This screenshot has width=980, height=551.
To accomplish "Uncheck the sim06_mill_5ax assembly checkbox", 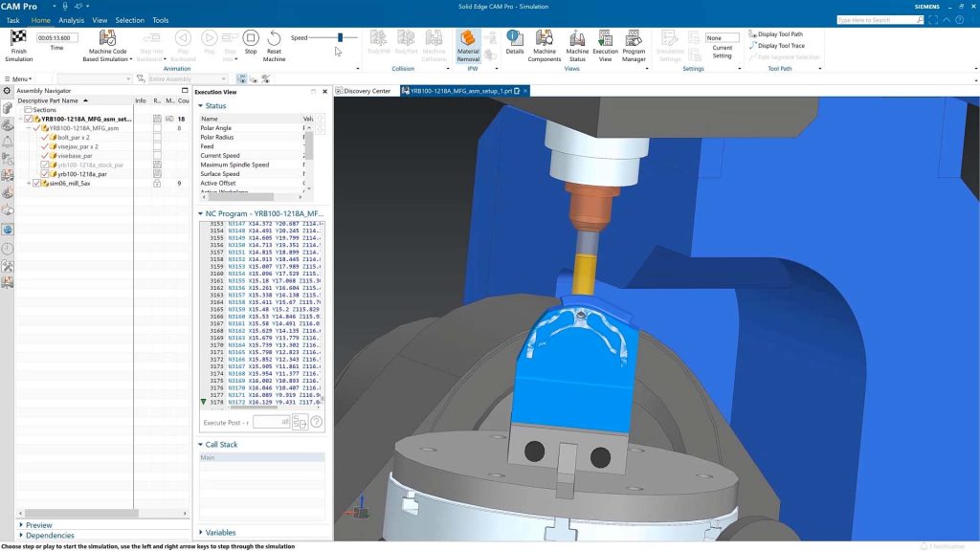I will [36, 183].
